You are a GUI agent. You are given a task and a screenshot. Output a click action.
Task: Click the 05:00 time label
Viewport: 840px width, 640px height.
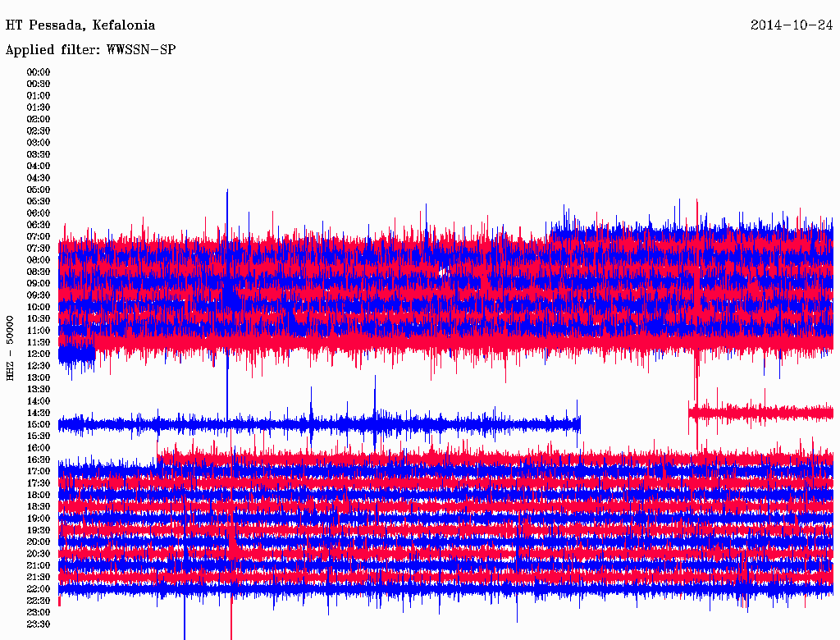(39, 190)
